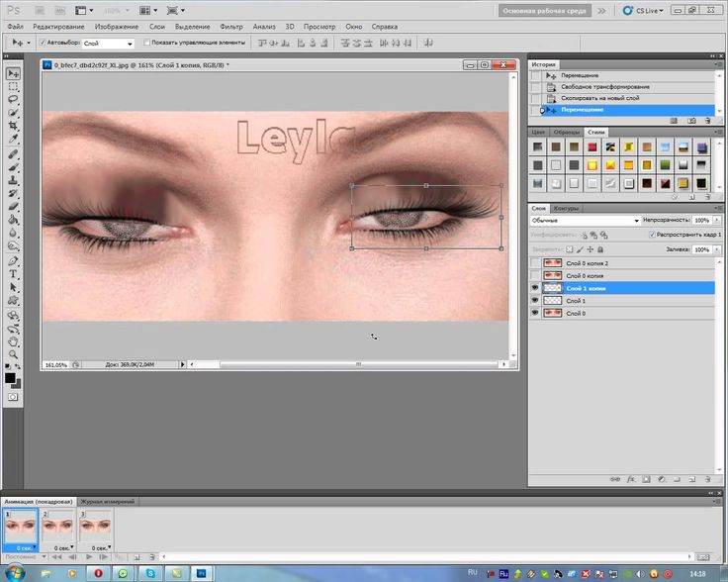This screenshot has height=582, width=728.
Task: Open CS Live dropdown
Action: click(x=643, y=10)
